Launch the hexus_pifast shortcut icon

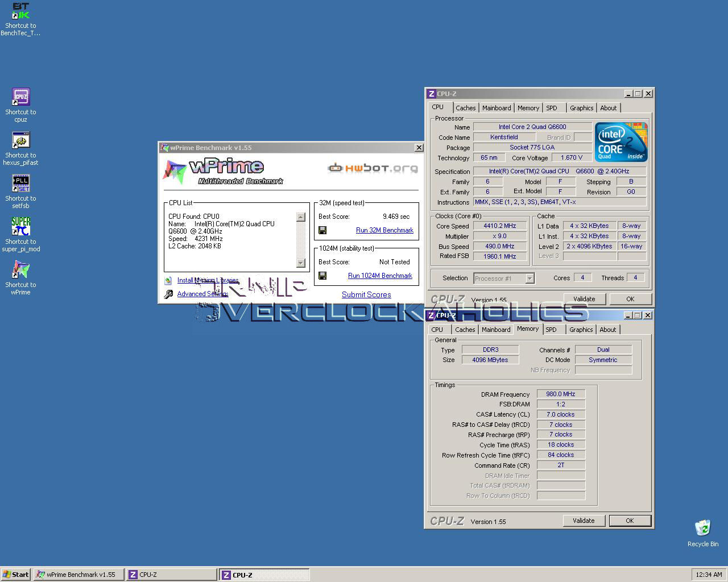click(x=20, y=140)
